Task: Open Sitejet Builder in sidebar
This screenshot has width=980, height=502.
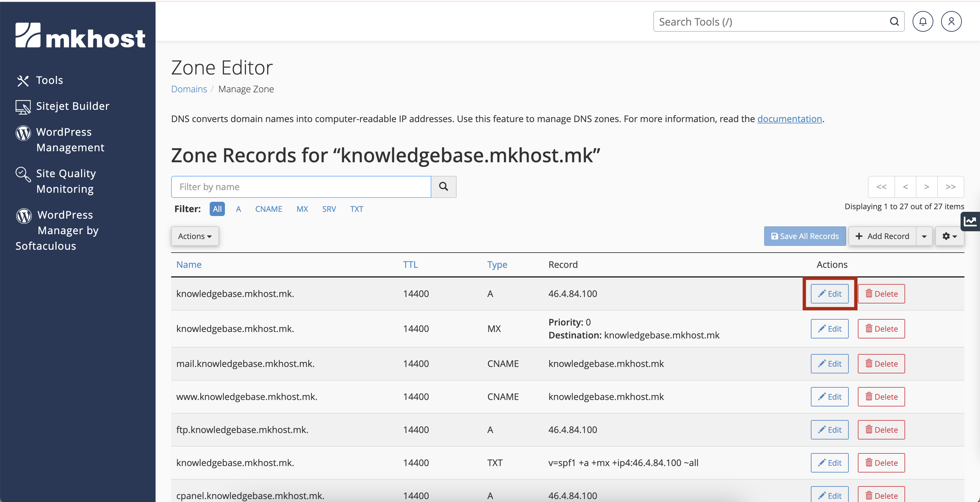Action: (72, 106)
